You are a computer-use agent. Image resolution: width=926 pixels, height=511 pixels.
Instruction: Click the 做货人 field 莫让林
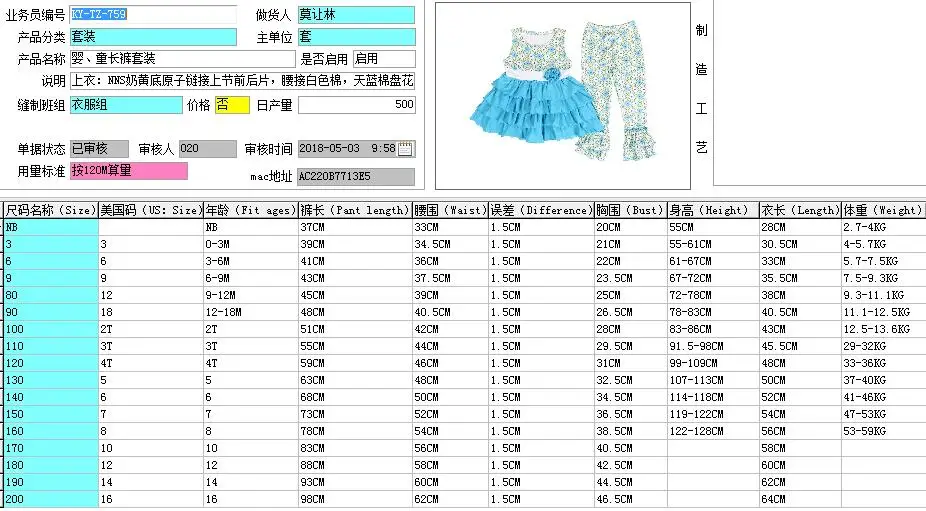coord(357,15)
